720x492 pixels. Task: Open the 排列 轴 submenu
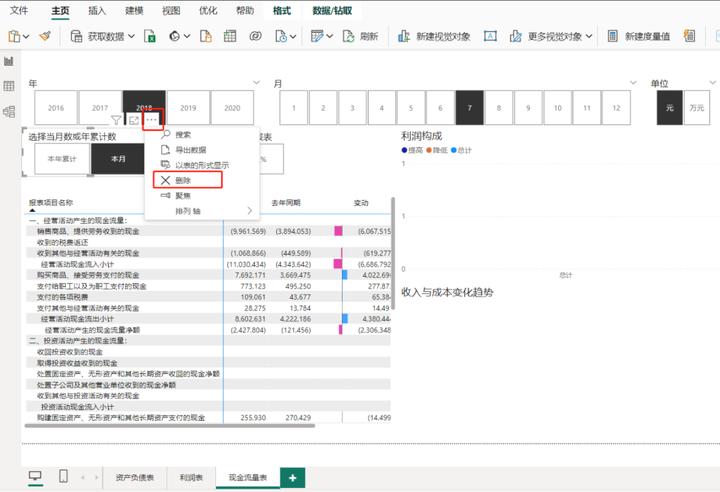tap(202, 211)
